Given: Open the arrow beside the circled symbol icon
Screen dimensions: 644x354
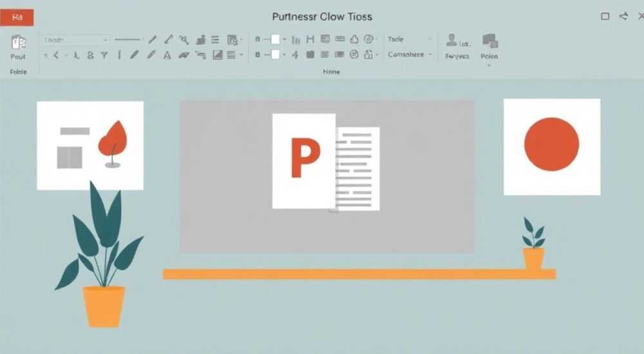Looking at the screenshot, I should point(376,39).
